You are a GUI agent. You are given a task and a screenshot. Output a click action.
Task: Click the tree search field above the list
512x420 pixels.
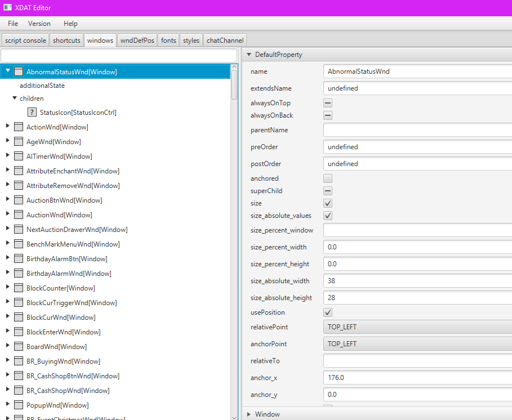(x=119, y=55)
